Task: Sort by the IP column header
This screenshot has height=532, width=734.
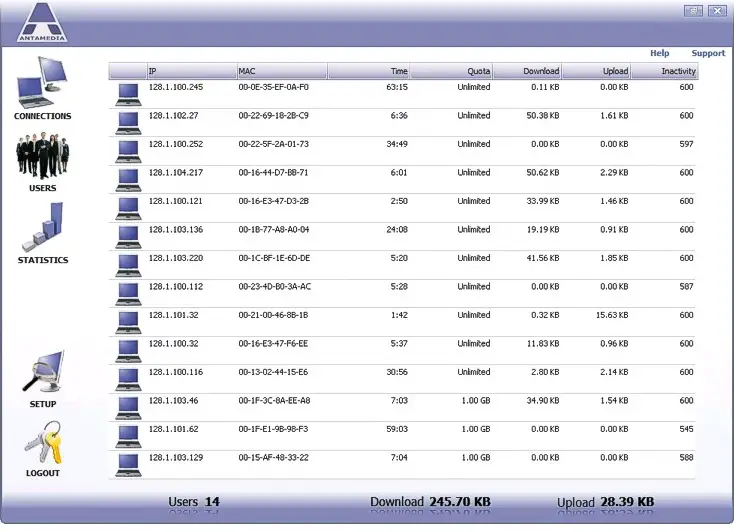Action: (x=191, y=71)
